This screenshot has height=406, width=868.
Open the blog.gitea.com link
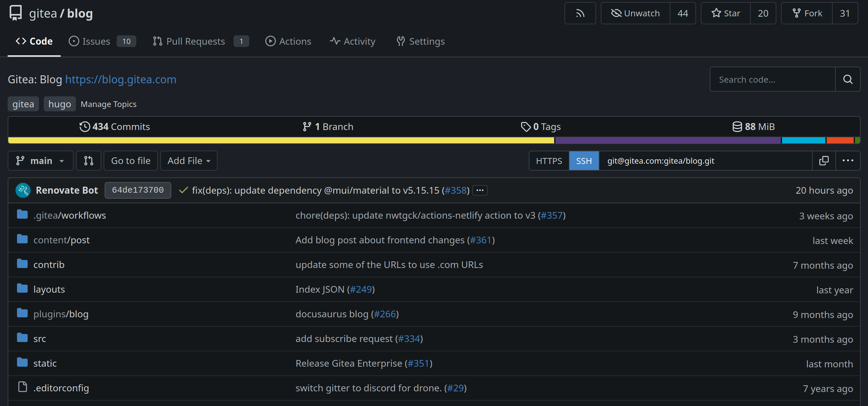121,79
